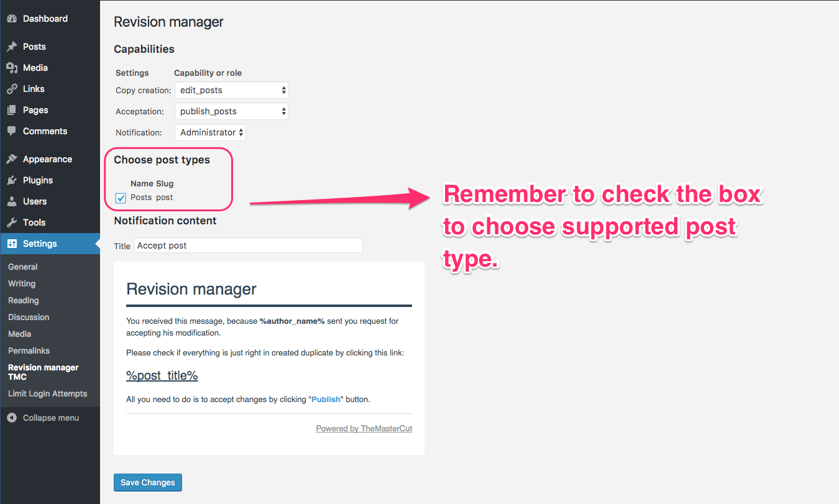Go to Limit Login Attempts settings
The width and height of the screenshot is (839, 504).
point(47,393)
